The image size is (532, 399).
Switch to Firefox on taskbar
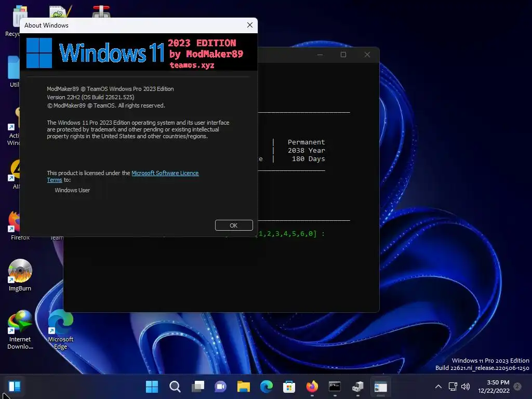click(312, 387)
